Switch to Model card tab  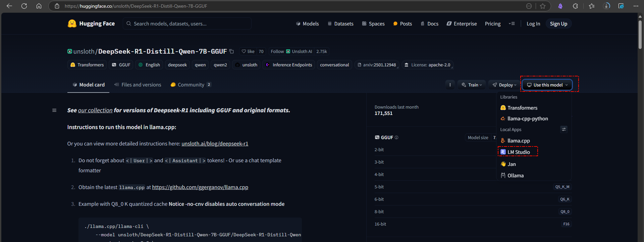point(89,85)
